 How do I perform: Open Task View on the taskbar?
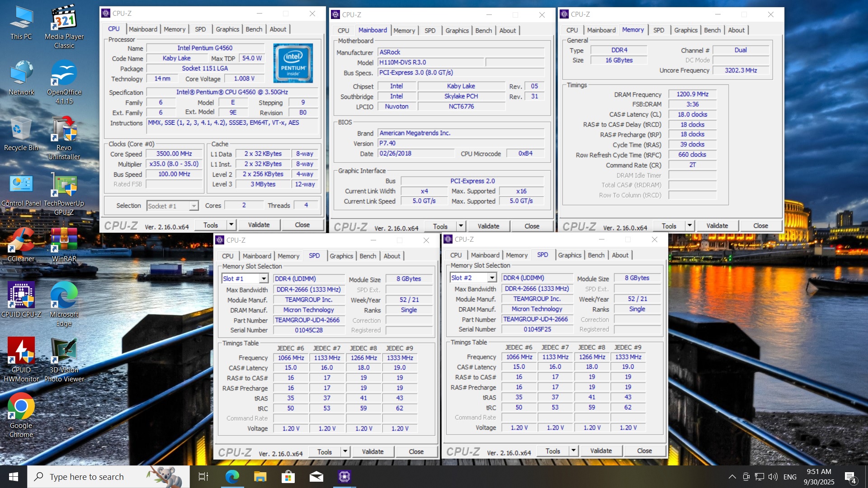pos(203,476)
